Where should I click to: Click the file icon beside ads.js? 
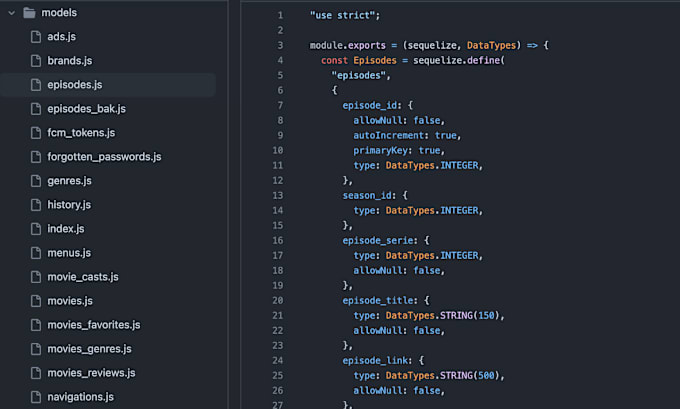(36, 37)
